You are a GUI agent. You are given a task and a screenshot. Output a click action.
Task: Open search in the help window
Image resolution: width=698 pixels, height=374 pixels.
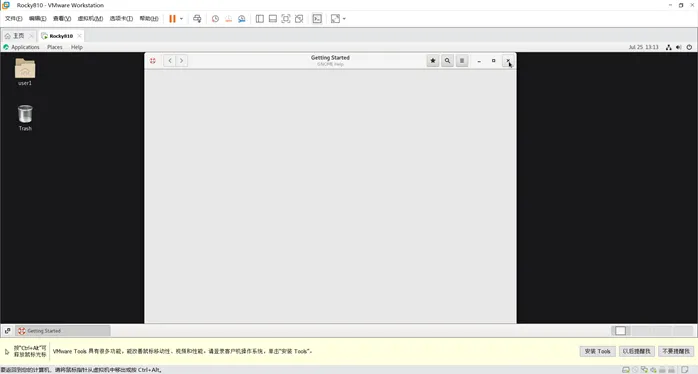click(447, 61)
